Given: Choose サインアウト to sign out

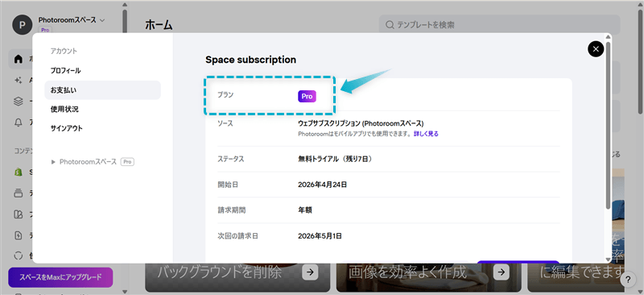Looking at the screenshot, I should tap(67, 128).
